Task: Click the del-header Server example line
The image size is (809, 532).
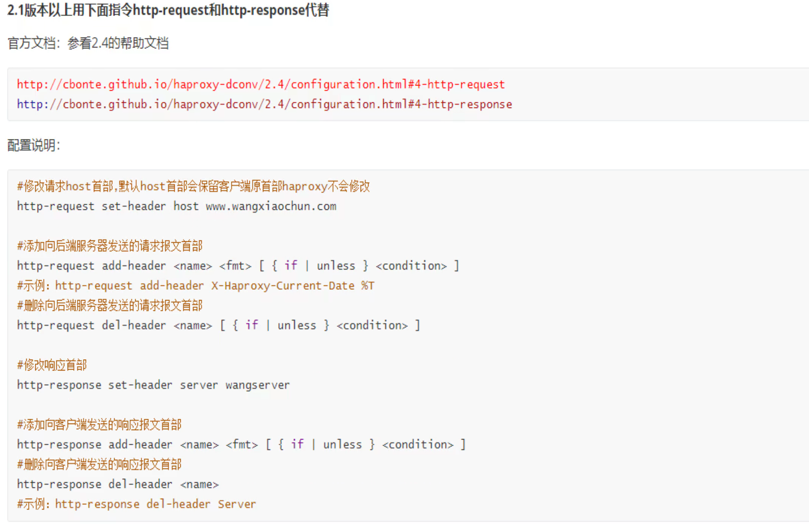Action: coord(137,504)
